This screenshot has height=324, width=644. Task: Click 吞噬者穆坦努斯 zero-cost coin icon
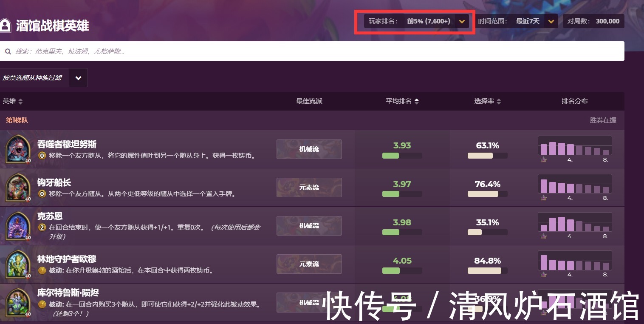pos(42,156)
